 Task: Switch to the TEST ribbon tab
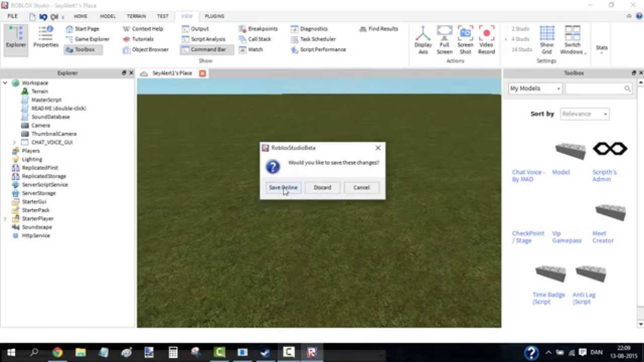(x=163, y=16)
